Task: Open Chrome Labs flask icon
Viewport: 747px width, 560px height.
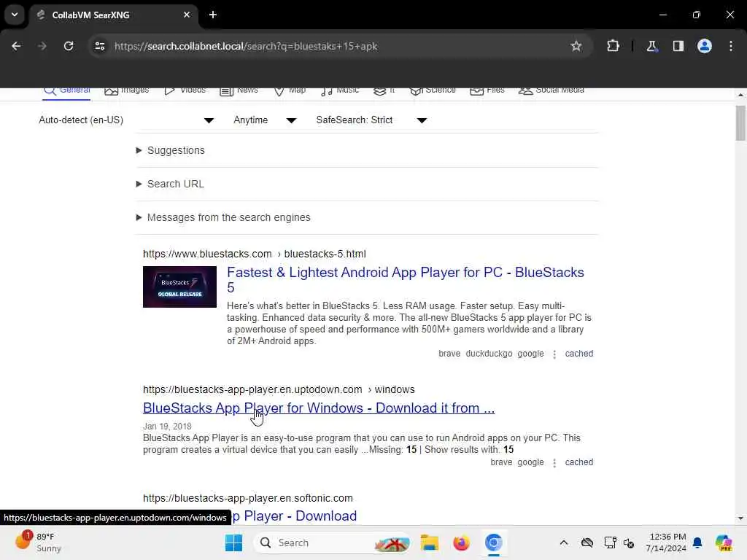Action: coord(651,46)
